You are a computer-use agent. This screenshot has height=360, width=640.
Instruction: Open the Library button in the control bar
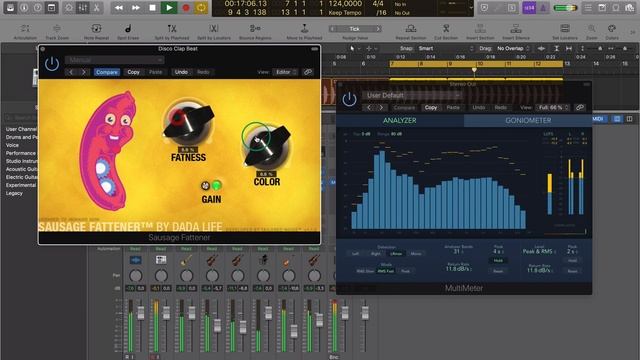(x=10, y=7)
